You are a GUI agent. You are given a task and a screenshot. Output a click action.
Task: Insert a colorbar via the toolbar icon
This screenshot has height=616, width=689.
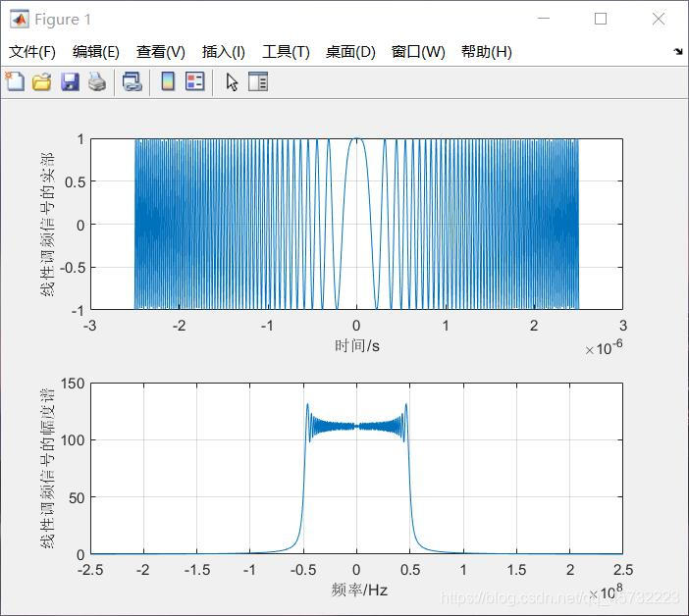click(x=168, y=81)
